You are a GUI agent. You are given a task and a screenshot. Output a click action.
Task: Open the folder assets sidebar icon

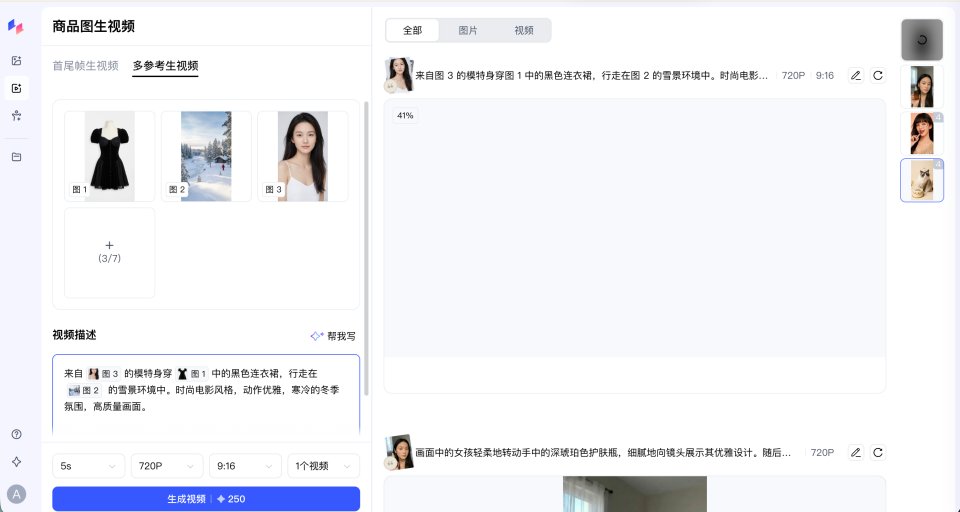click(x=17, y=157)
